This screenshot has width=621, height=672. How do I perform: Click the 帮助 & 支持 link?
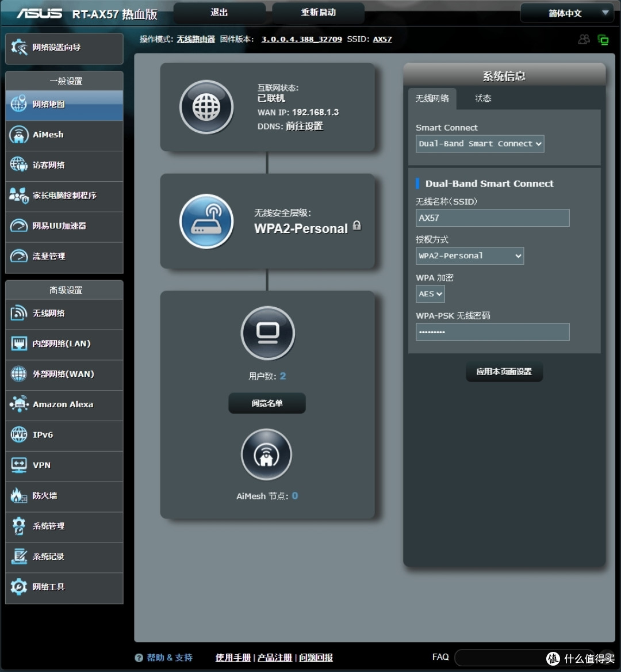(x=170, y=658)
